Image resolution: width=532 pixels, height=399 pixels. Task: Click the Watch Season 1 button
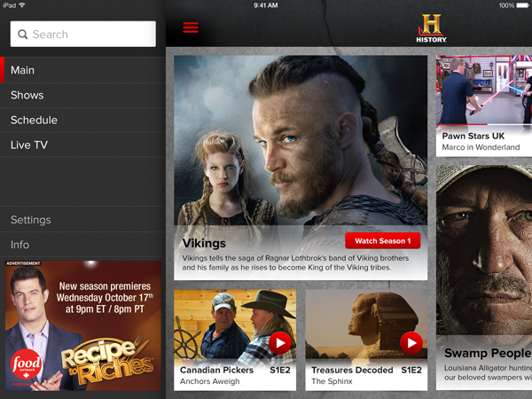click(383, 241)
